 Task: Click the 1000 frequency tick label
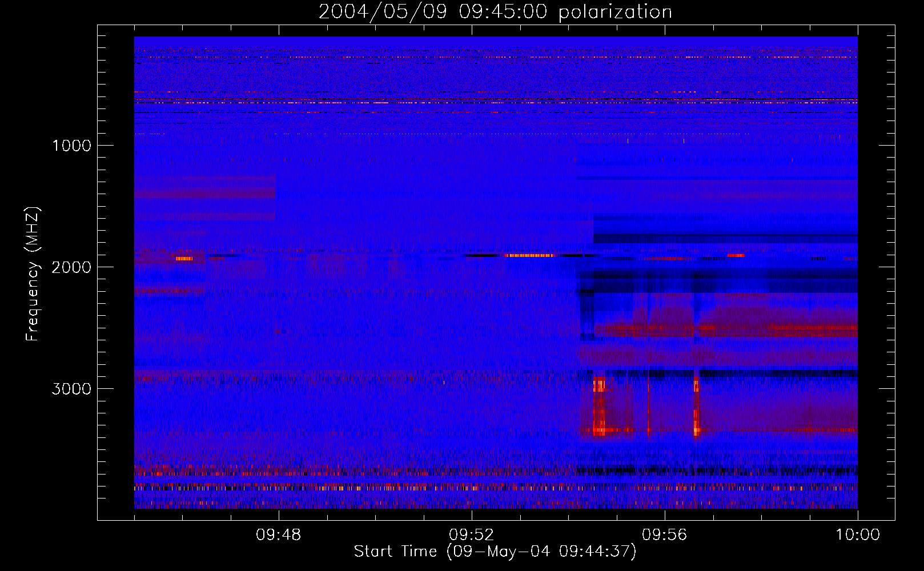point(72,146)
